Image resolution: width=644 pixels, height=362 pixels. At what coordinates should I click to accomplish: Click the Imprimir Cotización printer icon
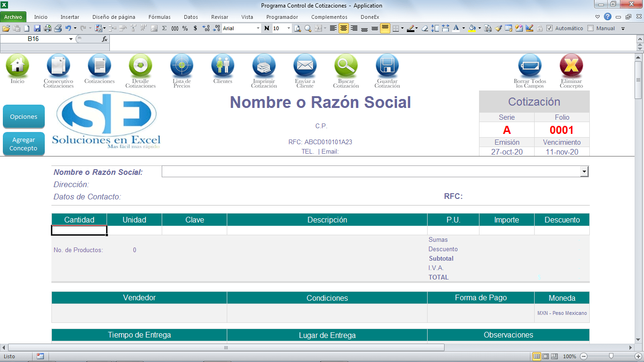click(264, 66)
